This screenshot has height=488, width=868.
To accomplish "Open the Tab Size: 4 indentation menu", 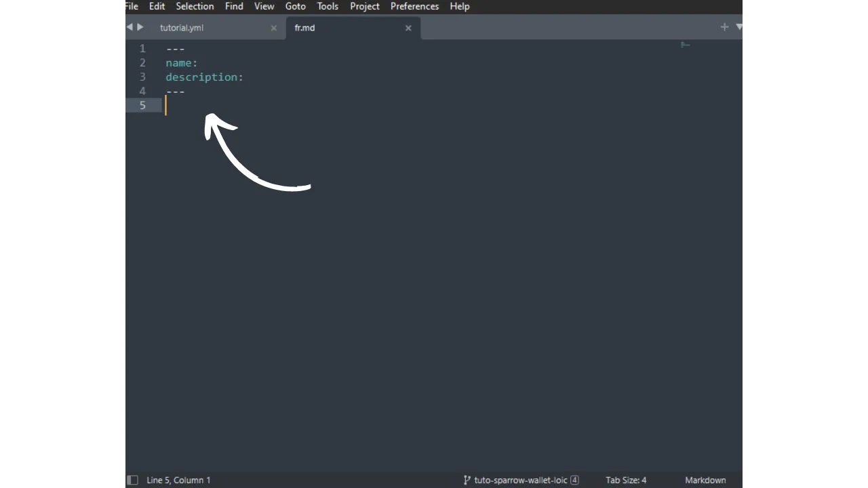I will [626, 480].
